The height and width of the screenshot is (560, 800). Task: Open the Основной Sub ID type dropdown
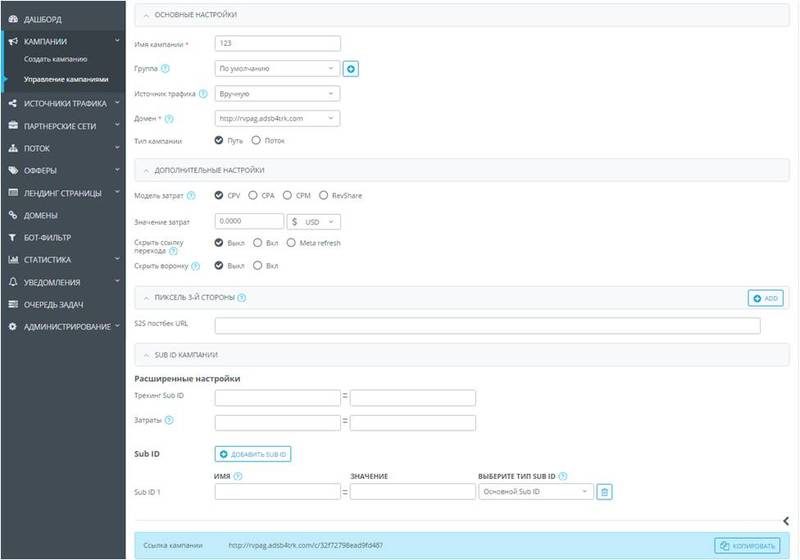point(535,491)
